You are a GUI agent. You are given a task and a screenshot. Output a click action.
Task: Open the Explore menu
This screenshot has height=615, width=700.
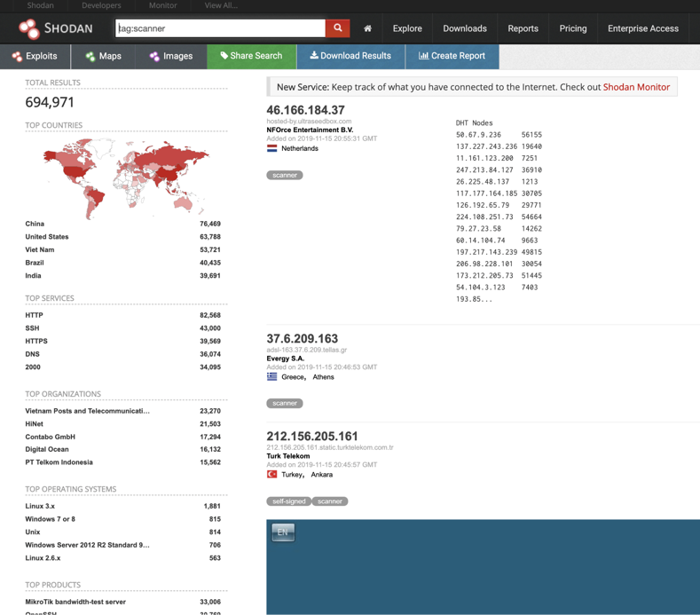tap(407, 28)
